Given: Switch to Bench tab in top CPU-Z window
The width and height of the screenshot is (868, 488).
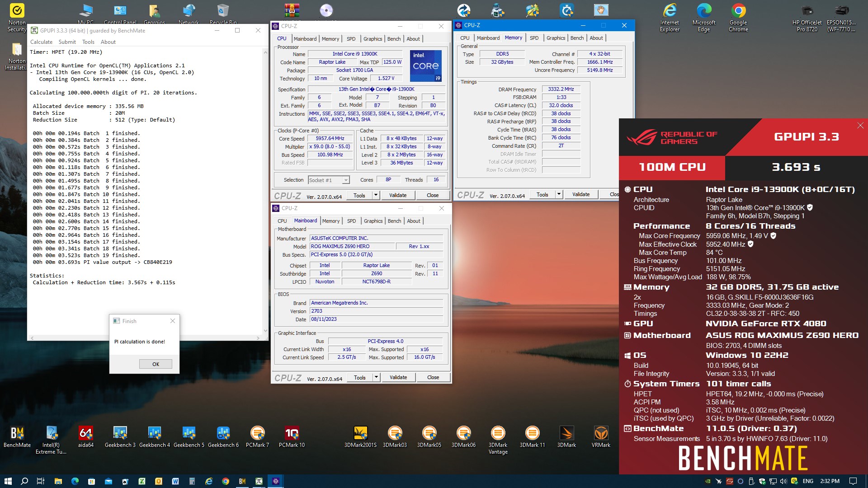Looking at the screenshot, I should tap(394, 39).
